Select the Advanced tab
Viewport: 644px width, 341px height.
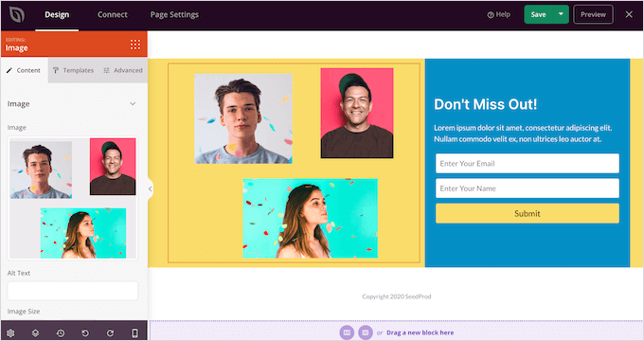pos(123,70)
